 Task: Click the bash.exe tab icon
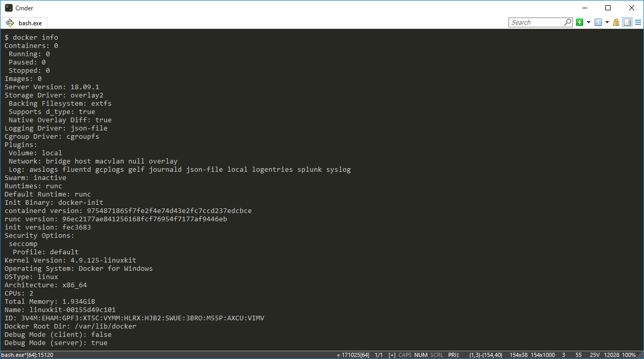click(x=10, y=23)
